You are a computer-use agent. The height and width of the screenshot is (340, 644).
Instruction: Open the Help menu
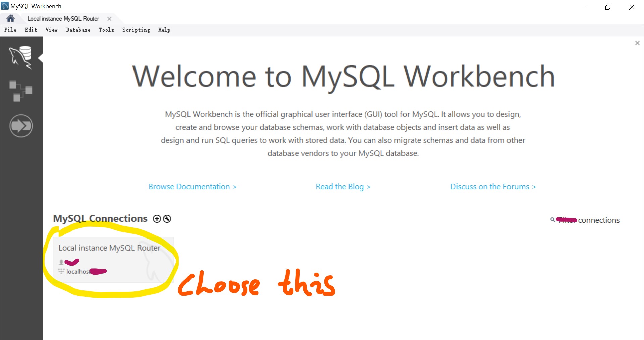click(x=164, y=30)
